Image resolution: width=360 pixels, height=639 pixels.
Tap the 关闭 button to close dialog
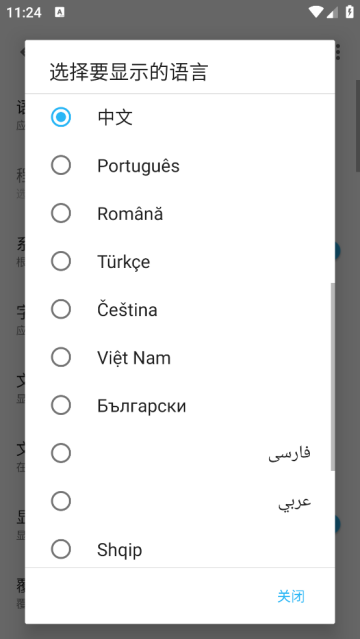[x=291, y=596]
